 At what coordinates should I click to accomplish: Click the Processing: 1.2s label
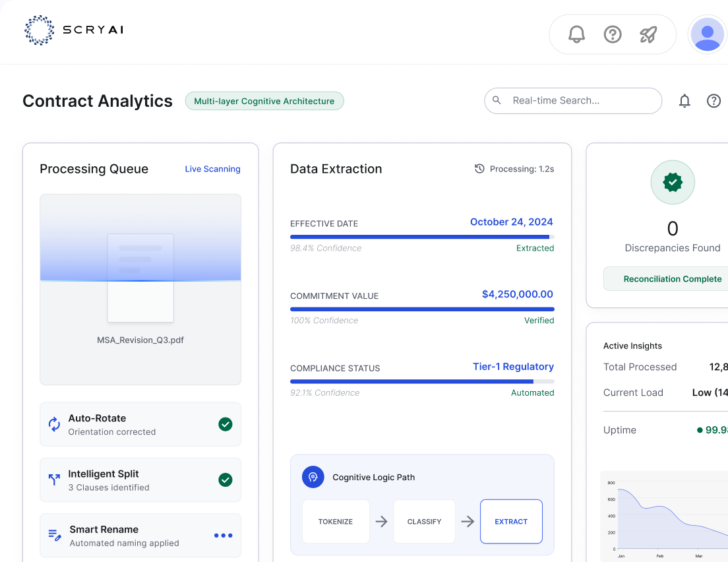522,169
